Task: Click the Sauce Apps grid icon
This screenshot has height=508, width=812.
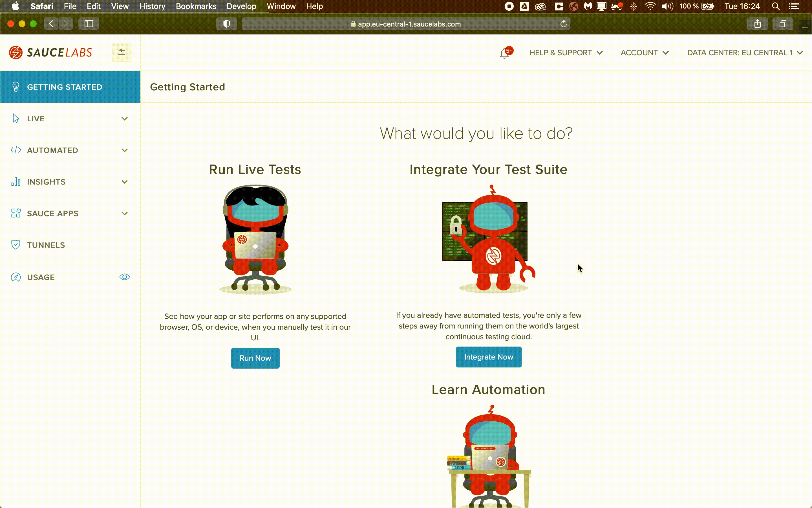Action: pyautogui.click(x=16, y=213)
